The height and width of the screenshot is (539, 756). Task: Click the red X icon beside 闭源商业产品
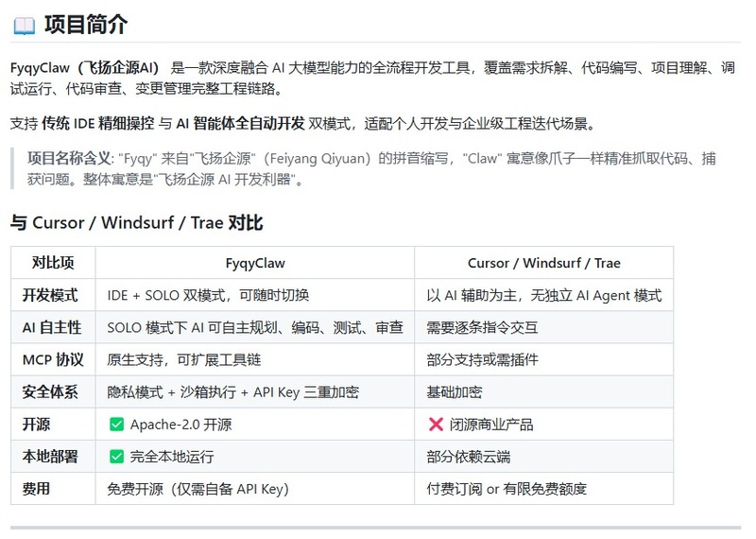pyautogui.click(x=436, y=425)
